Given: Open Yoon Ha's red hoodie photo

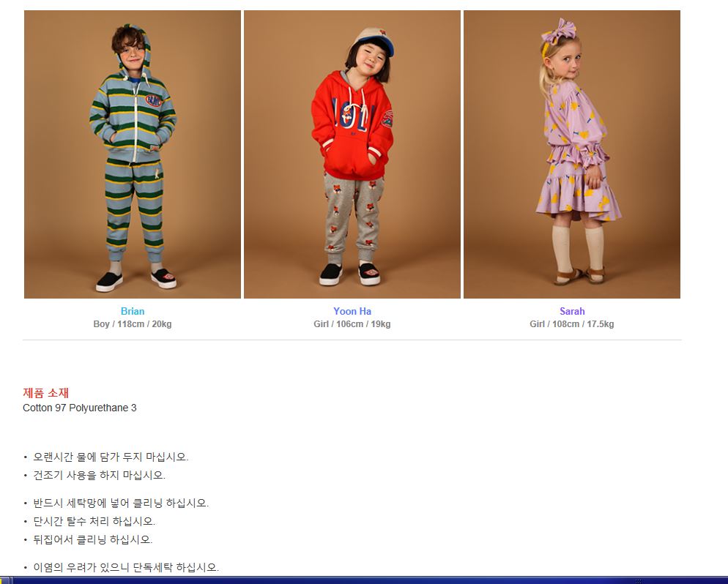Looking at the screenshot, I should pos(352,154).
